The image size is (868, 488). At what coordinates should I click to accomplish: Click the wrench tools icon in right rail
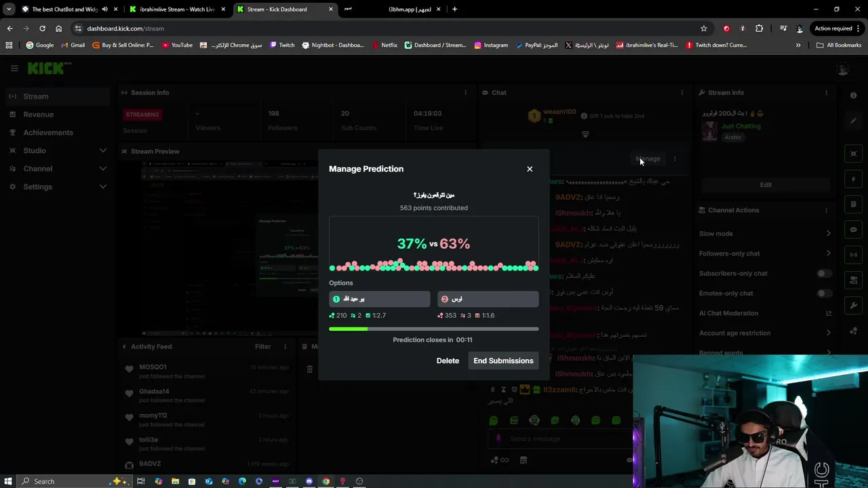point(854,306)
